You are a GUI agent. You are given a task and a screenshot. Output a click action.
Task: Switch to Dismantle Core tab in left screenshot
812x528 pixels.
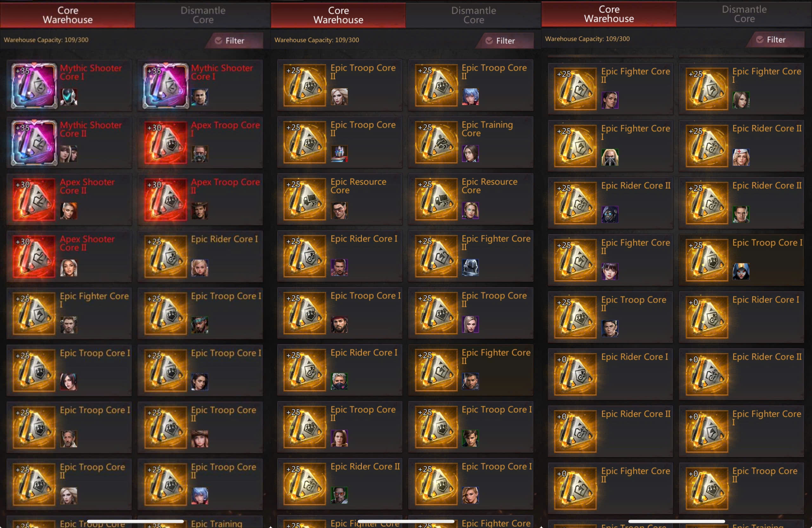tap(203, 15)
